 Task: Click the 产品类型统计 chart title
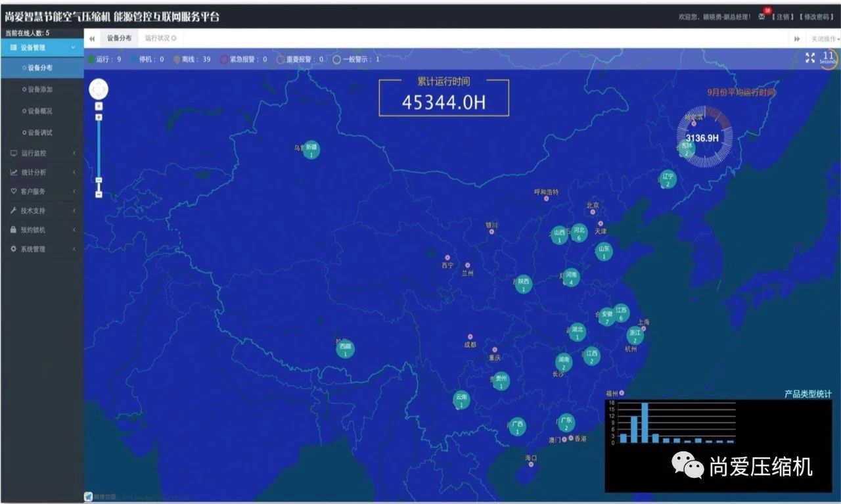pyautogui.click(x=807, y=394)
